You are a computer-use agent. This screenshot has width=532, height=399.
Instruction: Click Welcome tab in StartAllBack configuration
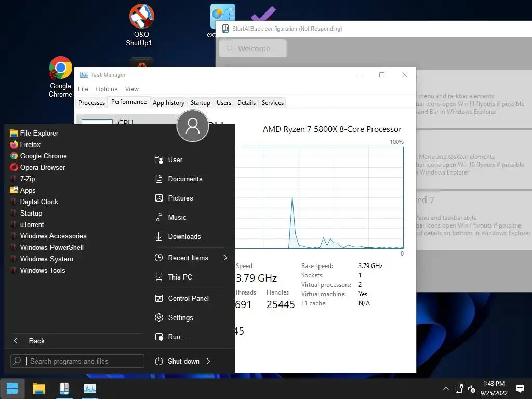[253, 48]
